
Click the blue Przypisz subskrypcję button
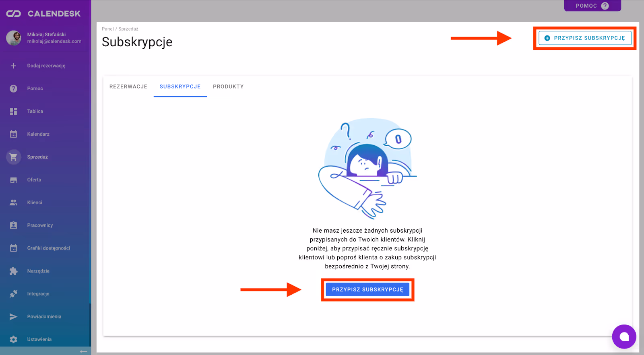pyautogui.click(x=367, y=289)
